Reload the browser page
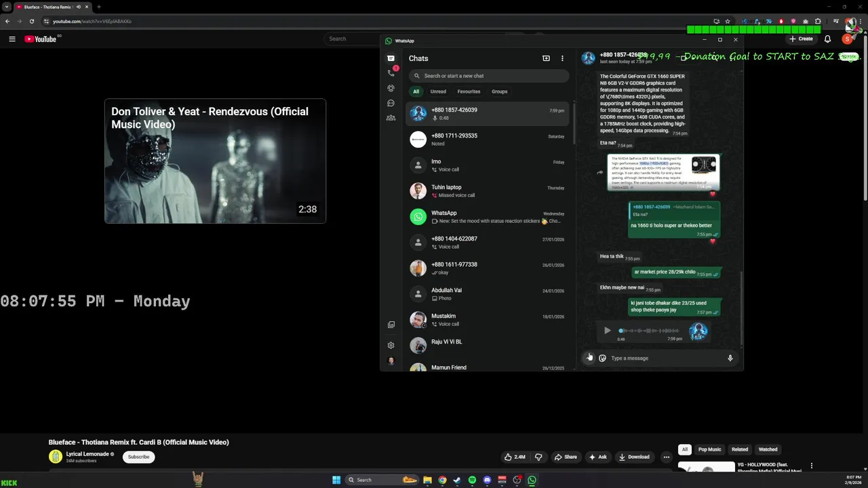 (x=31, y=21)
